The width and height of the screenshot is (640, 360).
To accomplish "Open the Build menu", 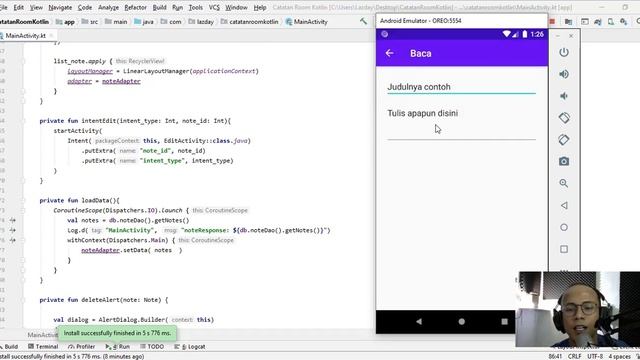I will pos(159,7).
